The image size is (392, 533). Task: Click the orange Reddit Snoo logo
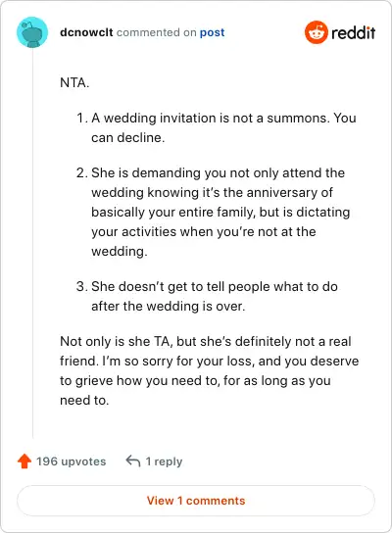(317, 32)
